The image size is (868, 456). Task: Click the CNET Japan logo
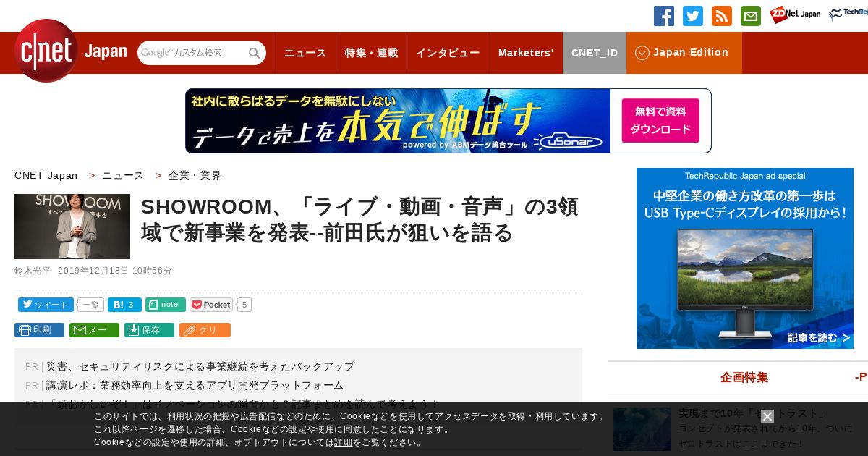70,51
